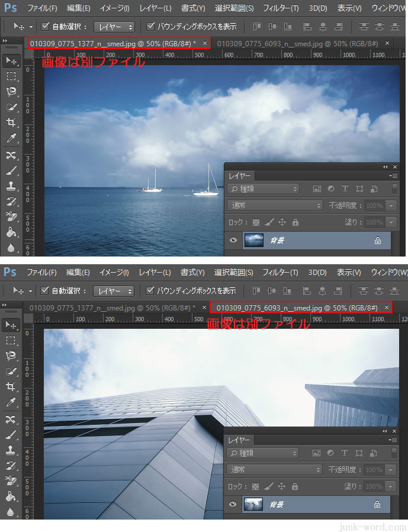
Task: Toggle lock position in building-image Layers panel
Action: [x=281, y=486]
